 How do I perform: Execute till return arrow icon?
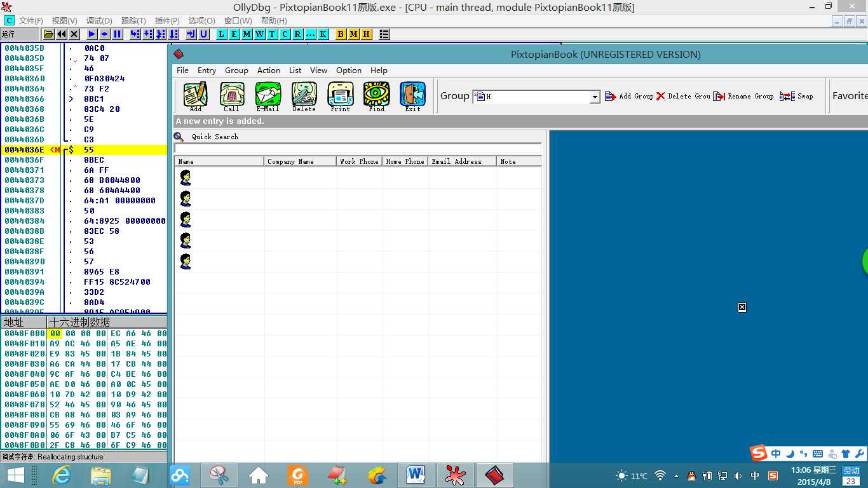[x=191, y=34]
